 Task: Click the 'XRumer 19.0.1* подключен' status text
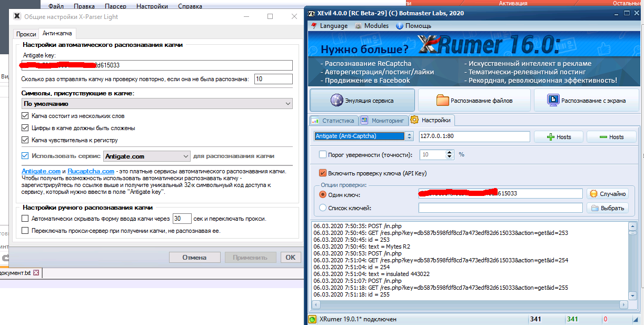(358, 319)
